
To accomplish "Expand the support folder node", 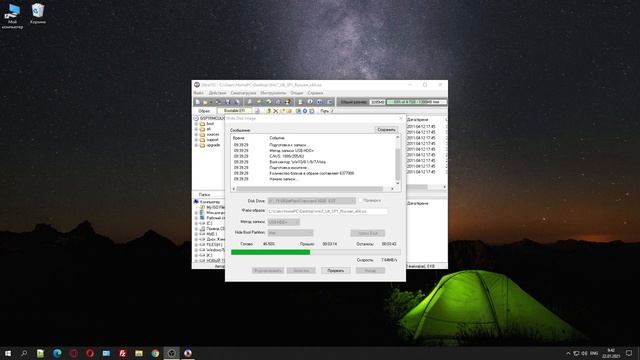I will 196,140.
